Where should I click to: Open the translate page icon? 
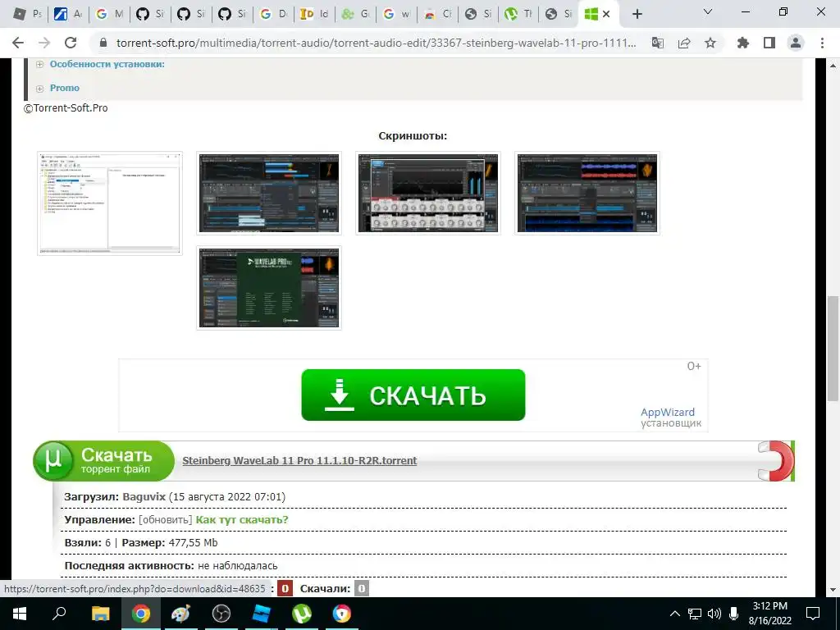[658, 43]
